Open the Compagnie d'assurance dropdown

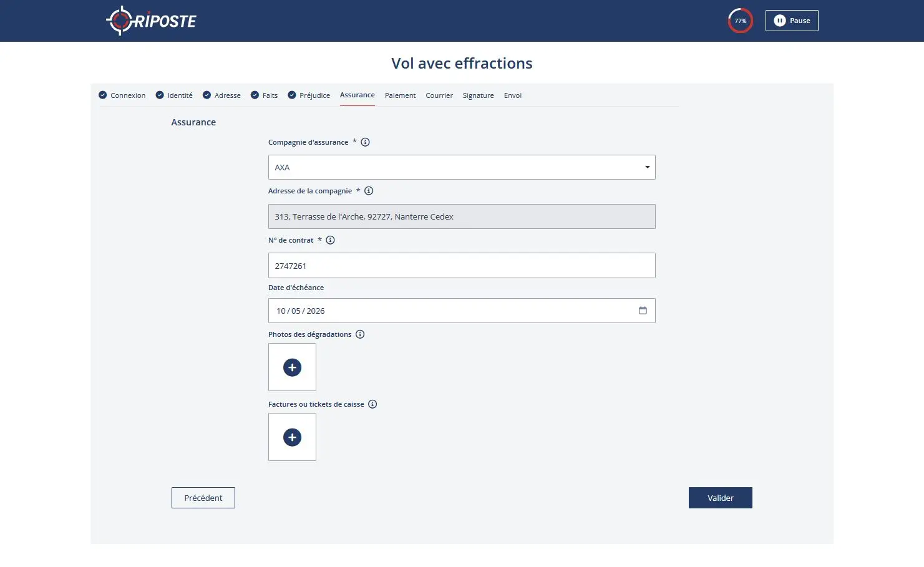462,167
